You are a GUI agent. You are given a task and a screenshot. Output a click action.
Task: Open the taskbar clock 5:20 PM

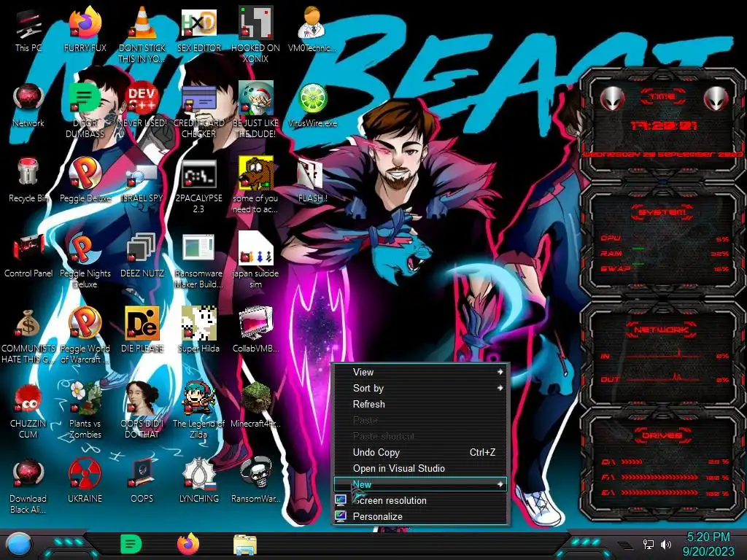(x=708, y=544)
